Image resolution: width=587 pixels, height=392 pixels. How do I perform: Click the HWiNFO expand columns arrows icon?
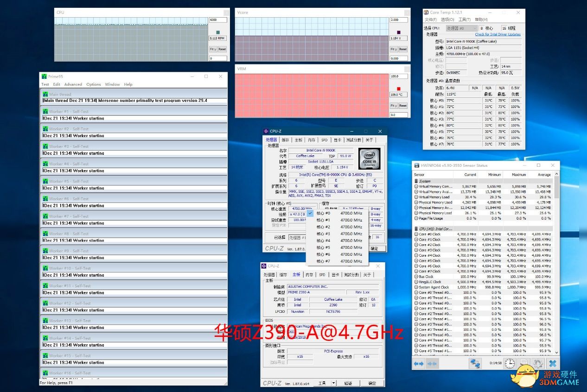[419, 364]
